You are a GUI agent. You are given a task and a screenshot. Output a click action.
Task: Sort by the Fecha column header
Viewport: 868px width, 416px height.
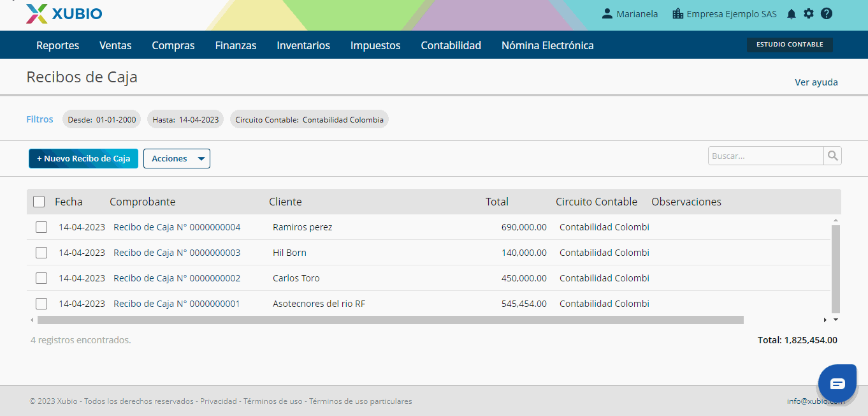pos(69,202)
